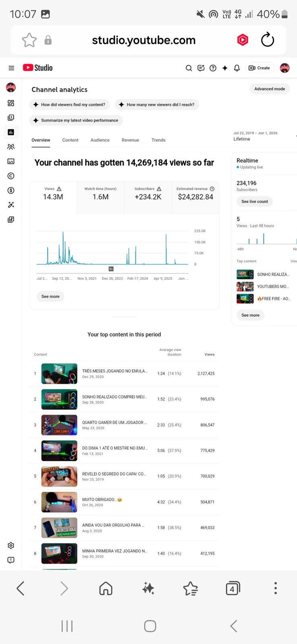Open the Settings gear in sidebar
297x644 pixels.
coord(11,545)
